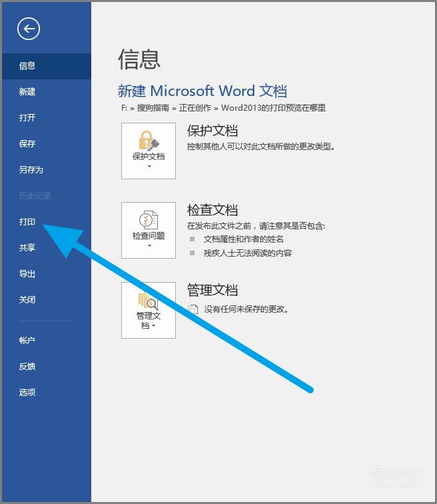This screenshot has height=504, width=437.
Task: Click the 文档属性和作者的姓名 item
Action: point(243,239)
